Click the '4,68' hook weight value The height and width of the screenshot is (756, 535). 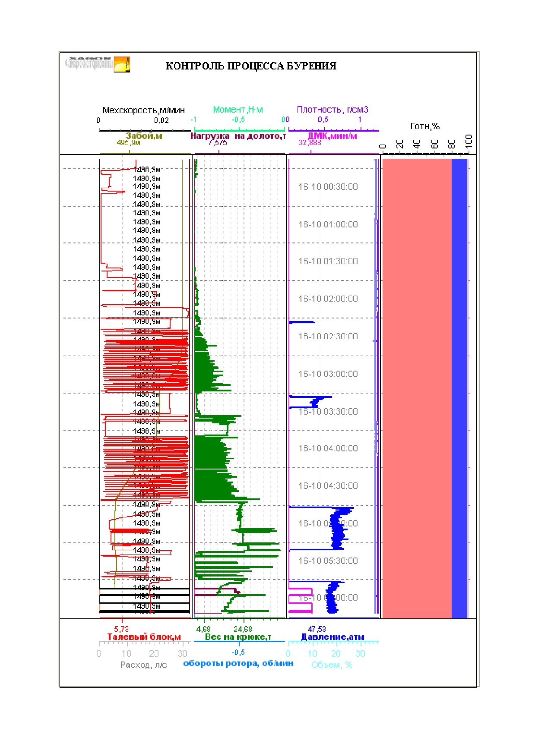(x=203, y=629)
